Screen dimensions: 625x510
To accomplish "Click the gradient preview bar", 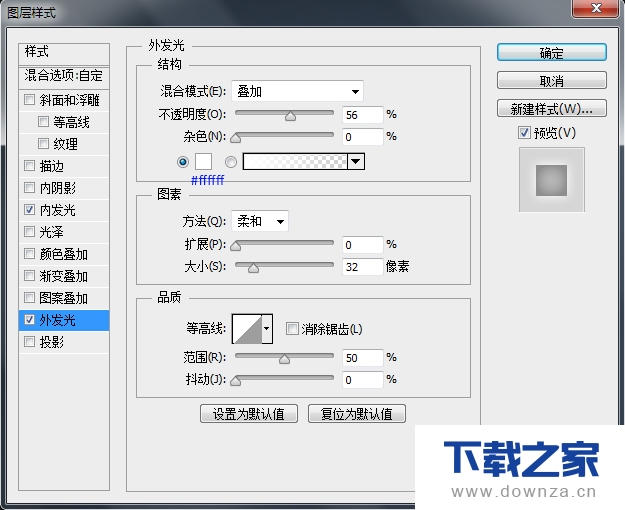I will click(x=295, y=161).
